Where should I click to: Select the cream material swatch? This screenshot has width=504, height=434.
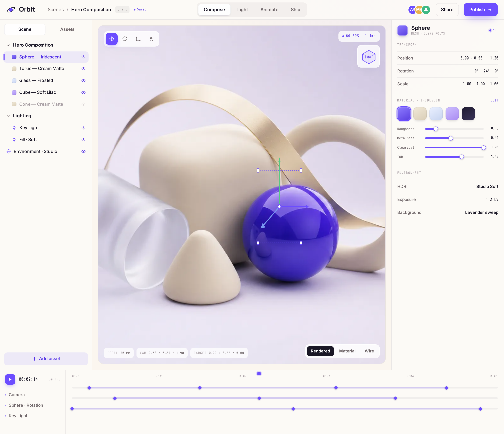pos(420,114)
